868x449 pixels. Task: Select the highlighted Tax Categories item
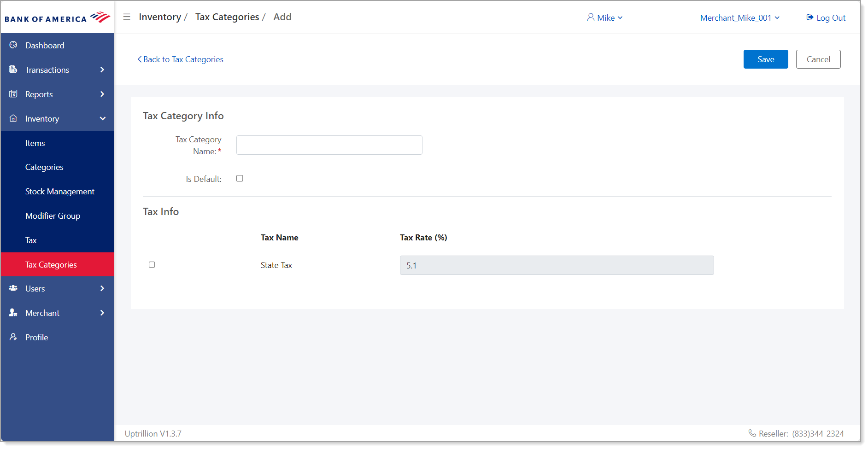(x=58, y=264)
